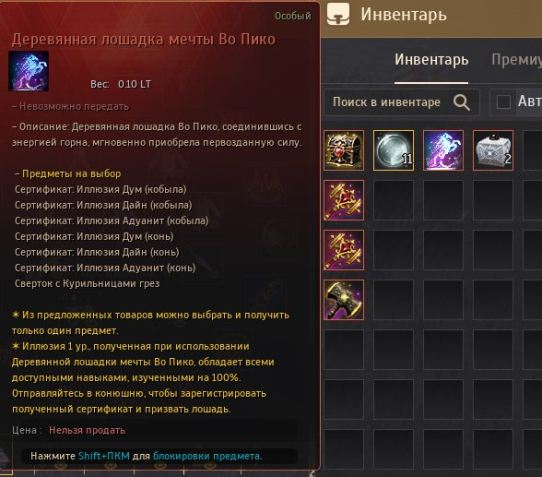The image size is (542, 477).
Task: Select the ornate treasure chest item
Action: click(x=344, y=150)
